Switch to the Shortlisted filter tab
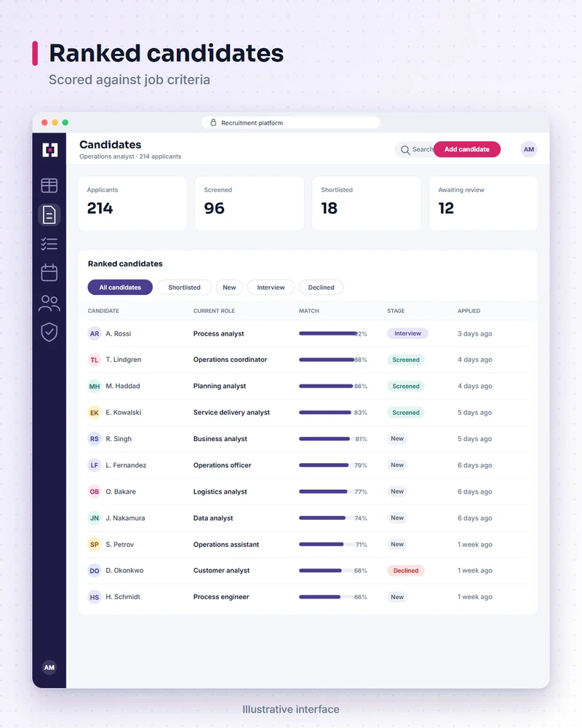 [x=184, y=288]
